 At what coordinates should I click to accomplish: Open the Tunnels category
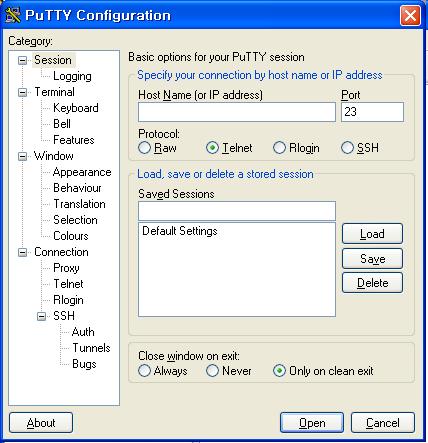click(x=91, y=348)
